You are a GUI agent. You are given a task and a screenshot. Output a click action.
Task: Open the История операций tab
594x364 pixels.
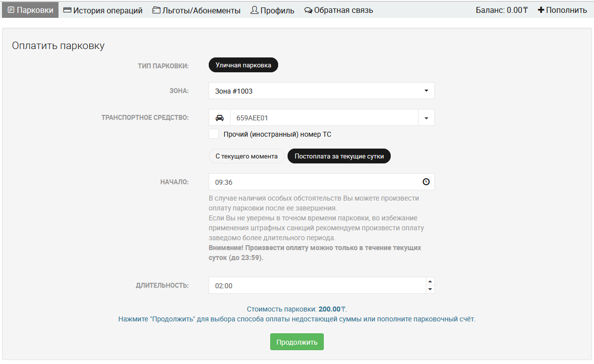[x=108, y=10]
